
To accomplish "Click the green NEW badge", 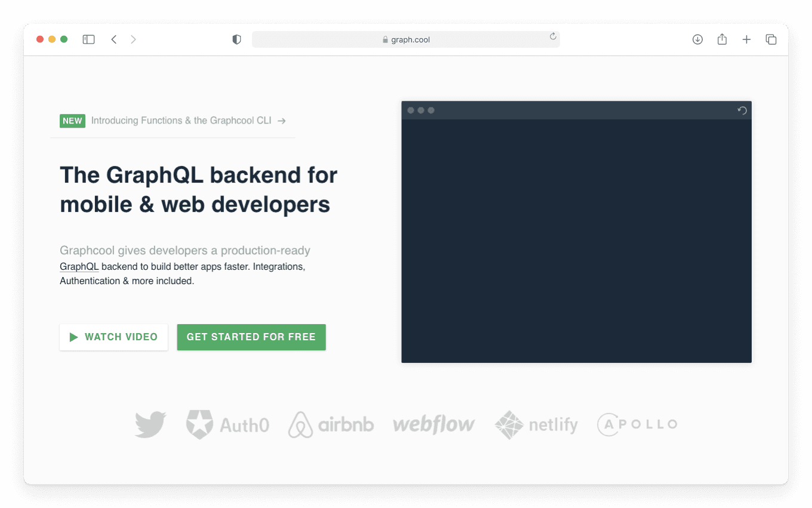I will pos(72,121).
